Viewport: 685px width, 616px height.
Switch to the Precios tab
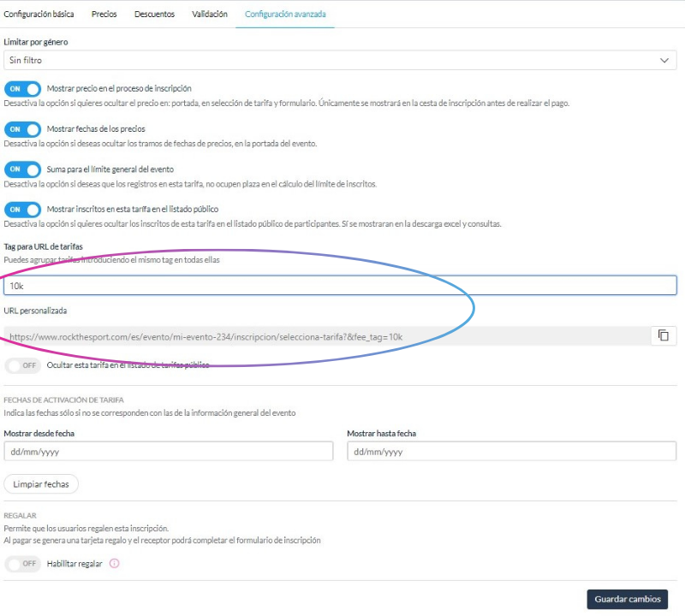pyautogui.click(x=104, y=14)
